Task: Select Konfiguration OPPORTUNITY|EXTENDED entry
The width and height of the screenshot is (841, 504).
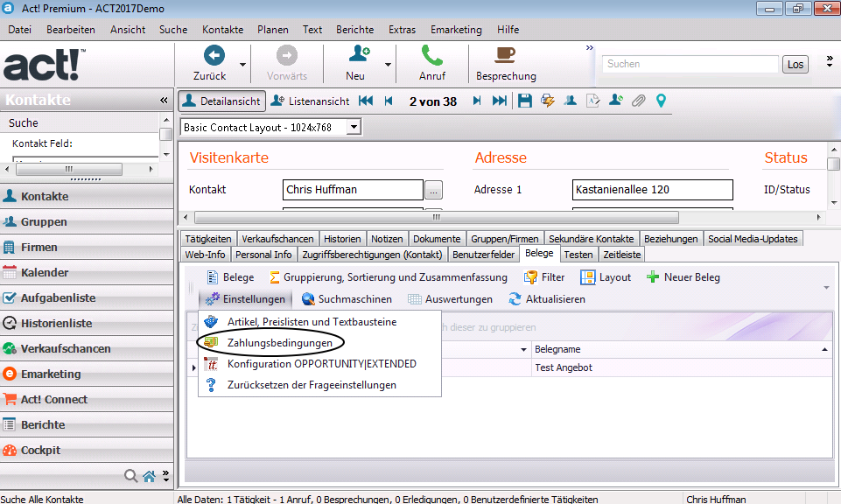Action: (319, 364)
